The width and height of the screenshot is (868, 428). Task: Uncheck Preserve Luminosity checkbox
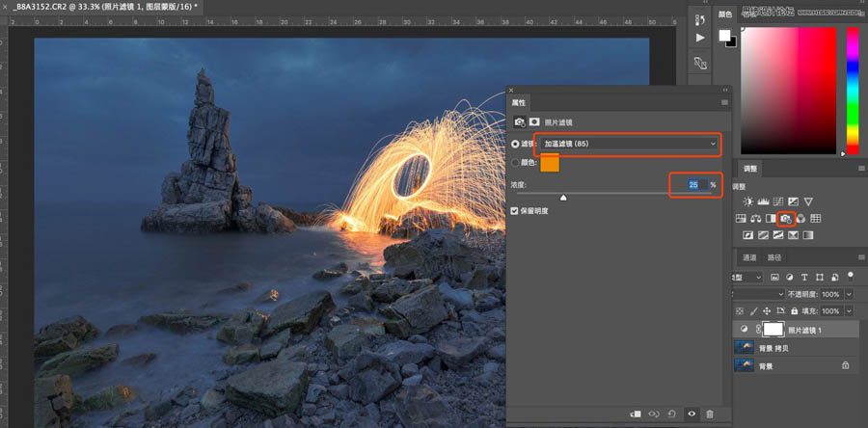[x=515, y=210]
